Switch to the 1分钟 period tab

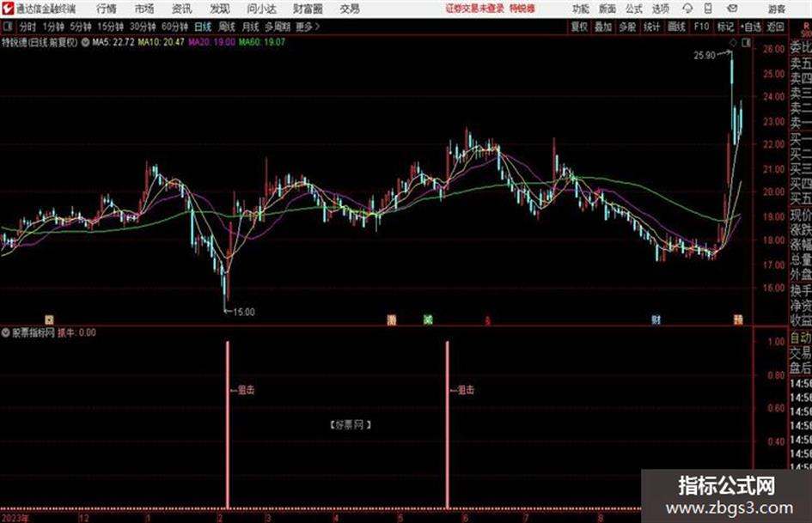click(x=52, y=27)
